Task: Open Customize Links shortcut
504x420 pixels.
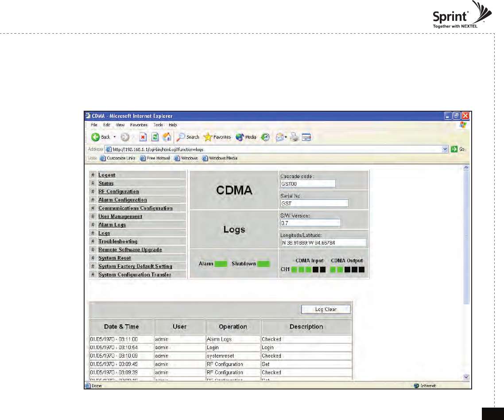Action: tap(118, 158)
